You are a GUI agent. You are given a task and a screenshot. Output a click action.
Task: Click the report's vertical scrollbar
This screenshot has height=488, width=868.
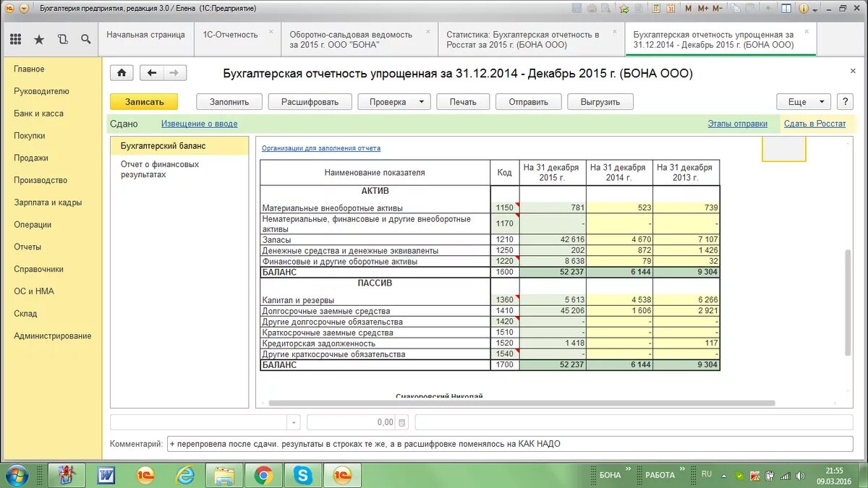point(848,303)
